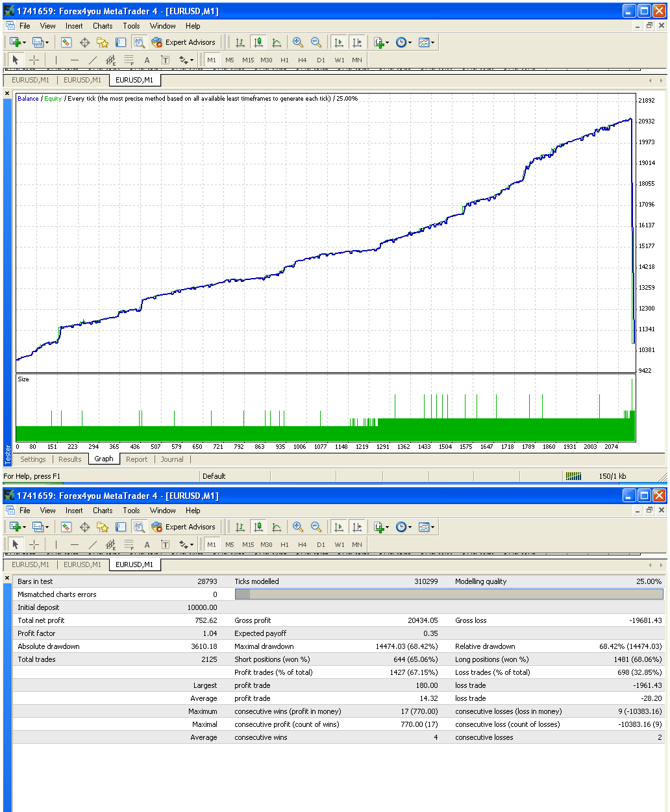The image size is (670, 812).
Task: Click Zoom Out magnifier in top window
Action: click(x=316, y=42)
